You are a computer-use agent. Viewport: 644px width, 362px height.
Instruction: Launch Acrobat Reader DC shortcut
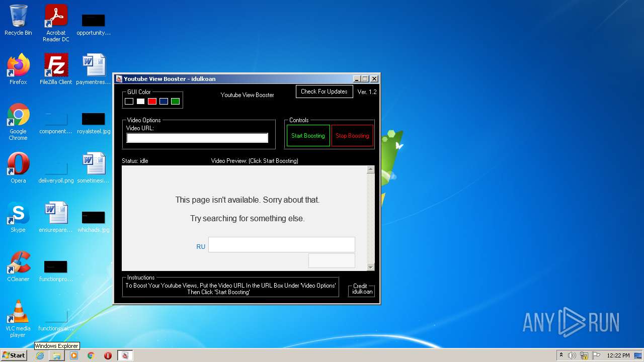click(56, 23)
